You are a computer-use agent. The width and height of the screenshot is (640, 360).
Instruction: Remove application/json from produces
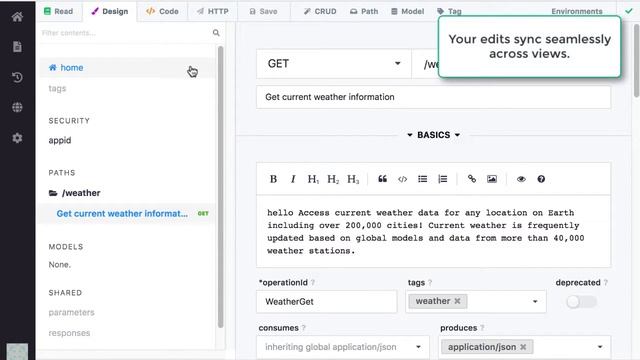pyautogui.click(x=523, y=347)
